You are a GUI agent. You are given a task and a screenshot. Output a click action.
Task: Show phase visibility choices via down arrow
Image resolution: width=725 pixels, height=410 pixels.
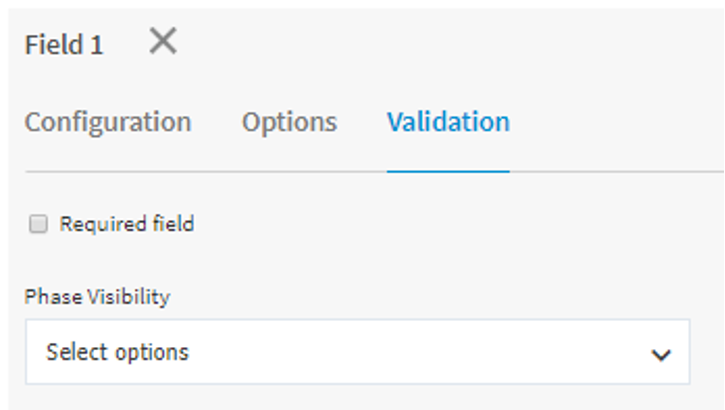coord(660,354)
